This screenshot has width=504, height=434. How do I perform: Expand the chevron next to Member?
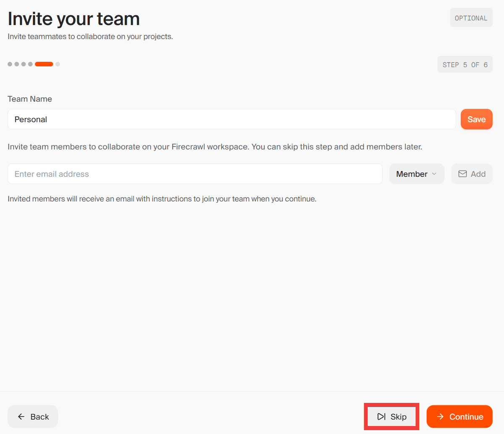(x=434, y=174)
